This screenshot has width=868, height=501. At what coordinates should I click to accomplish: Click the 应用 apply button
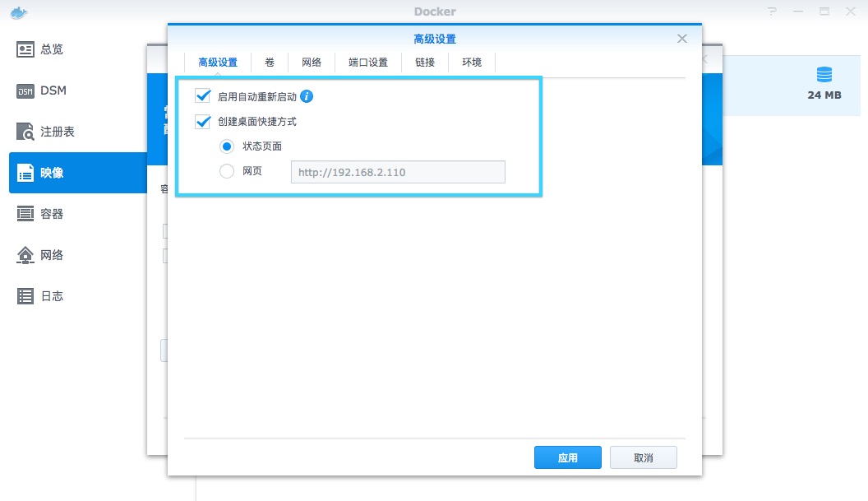567,457
